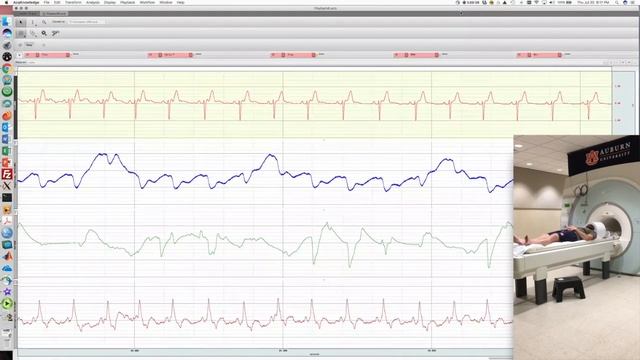Screen dimensions: 640x360
Task: Open Microsoft Excel from the Dock
Action: tap(7, 151)
